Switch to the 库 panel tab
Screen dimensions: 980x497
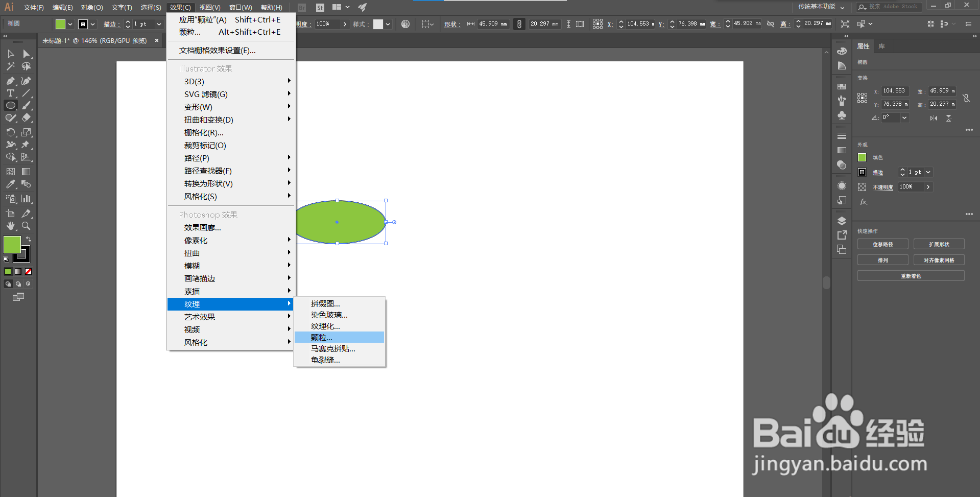882,46
